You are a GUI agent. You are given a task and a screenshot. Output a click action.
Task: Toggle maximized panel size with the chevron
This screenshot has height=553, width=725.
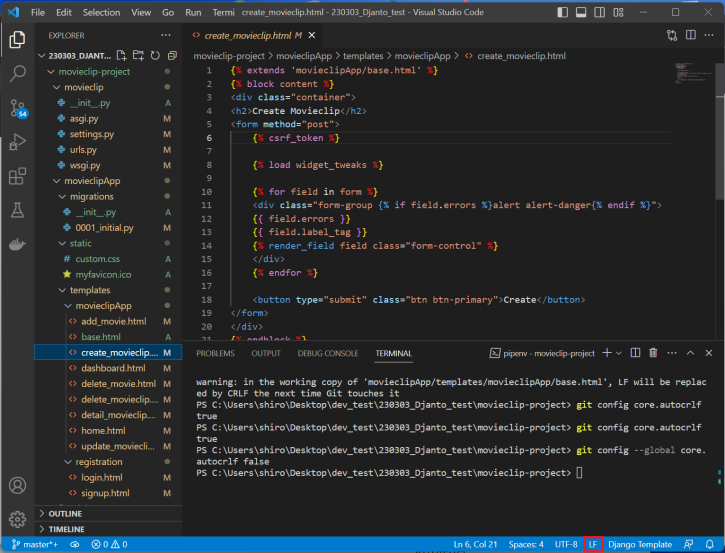click(690, 353)
